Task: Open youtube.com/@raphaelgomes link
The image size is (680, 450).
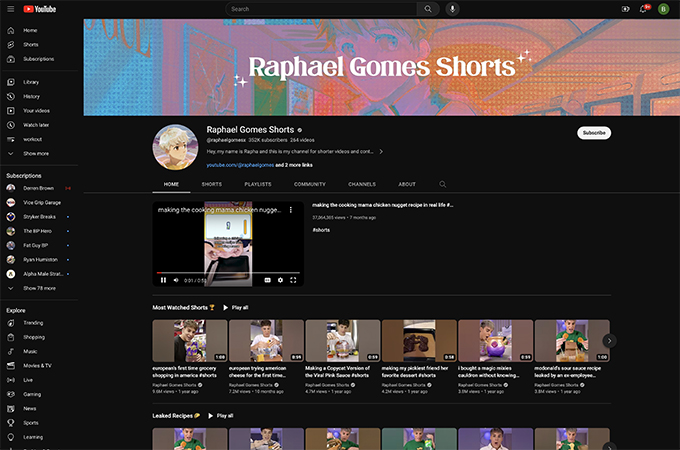Action: (240, 165)
